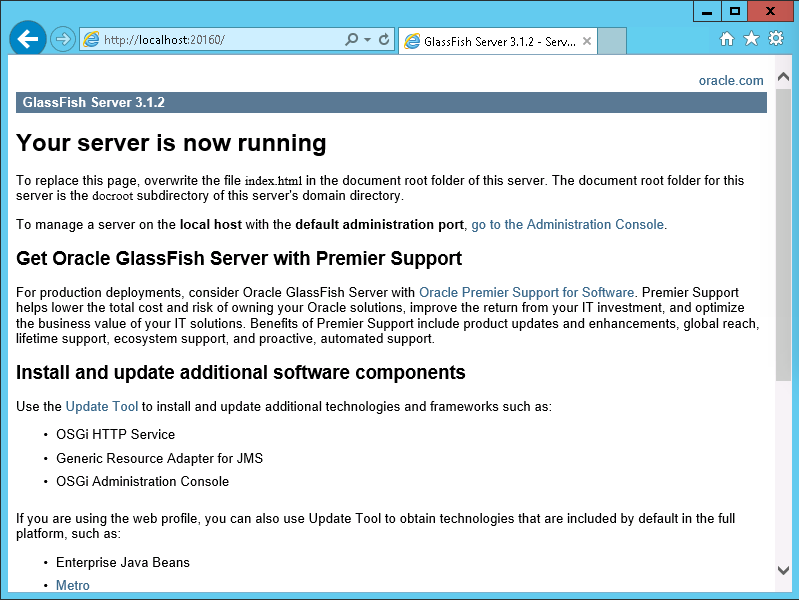Open the oracle.com link
The image size is (799, 600).
(730, 81)
